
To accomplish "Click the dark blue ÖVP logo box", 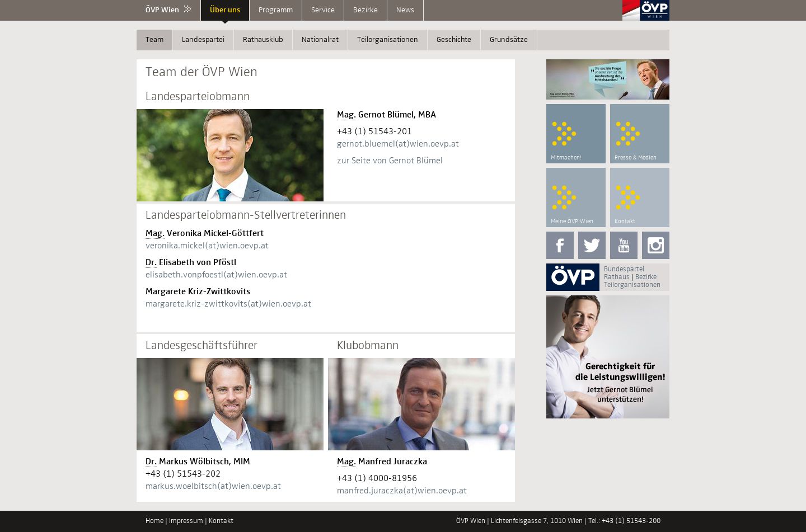I will [573, 277].
